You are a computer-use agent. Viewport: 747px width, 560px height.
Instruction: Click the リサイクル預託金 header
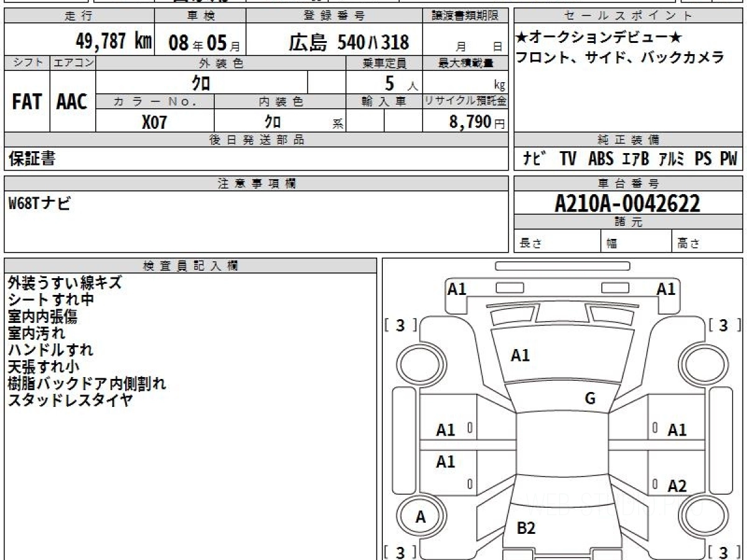pos(466,101)
